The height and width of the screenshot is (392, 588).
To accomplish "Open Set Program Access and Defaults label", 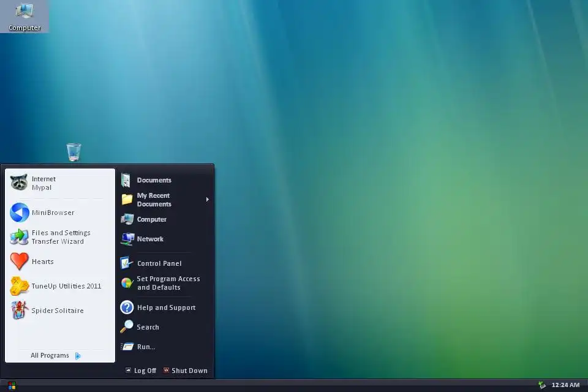I will pyautogui.click(x=168, y=283).
